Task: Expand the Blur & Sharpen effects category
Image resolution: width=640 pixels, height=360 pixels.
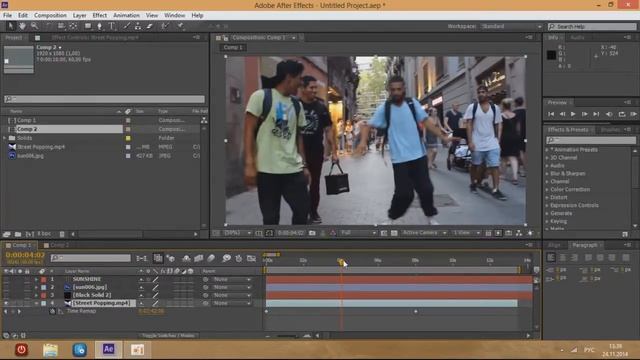Action: click(x=567, y=173)
